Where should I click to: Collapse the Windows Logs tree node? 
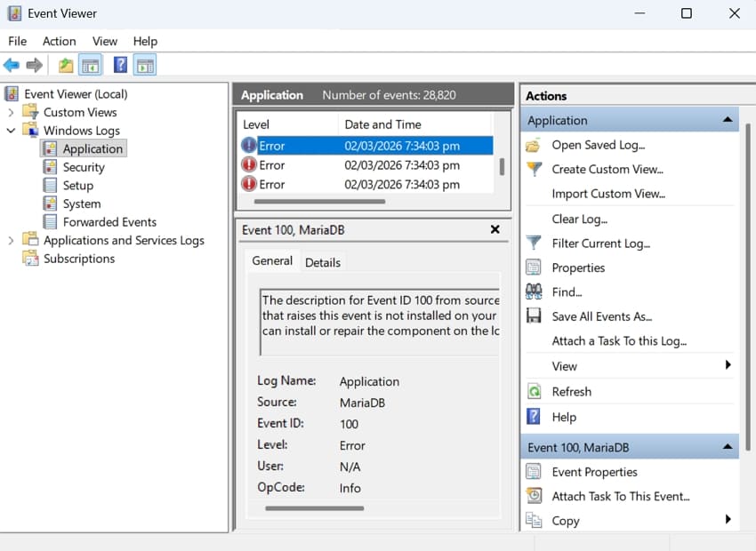(11, 131)
